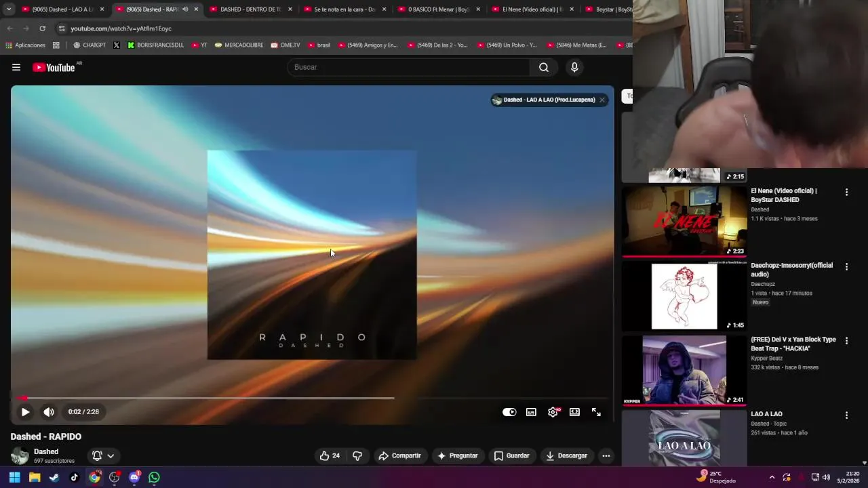
Task: Switch to El Nene (Video oficial) tab
Action: pyautogui.click(x=532, y=9)
